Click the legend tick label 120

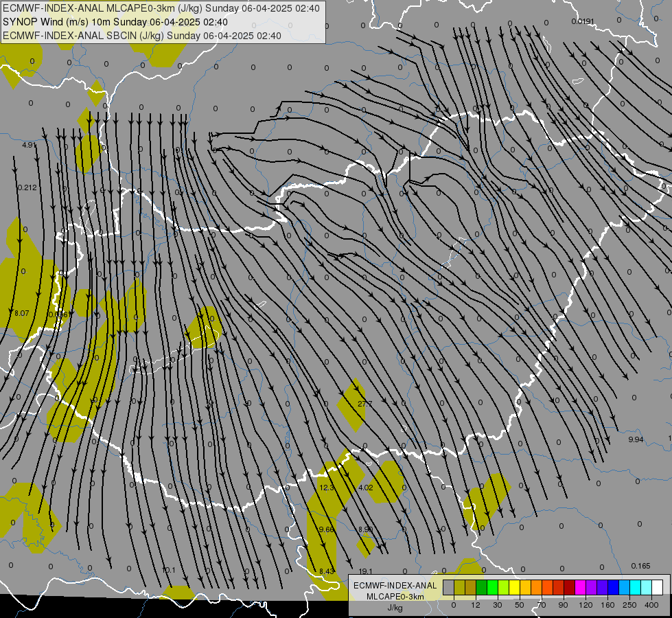click(586, 605)
